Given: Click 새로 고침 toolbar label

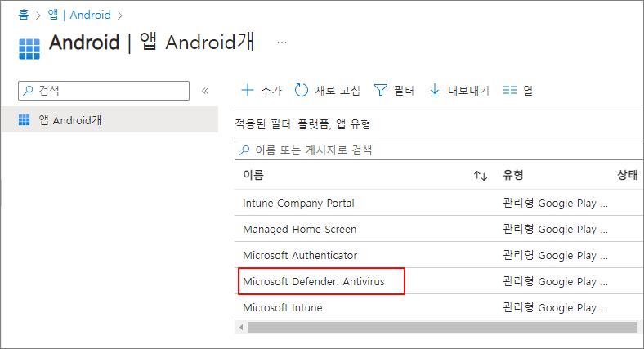Looking at the screenshot, I should click(338, 91).
